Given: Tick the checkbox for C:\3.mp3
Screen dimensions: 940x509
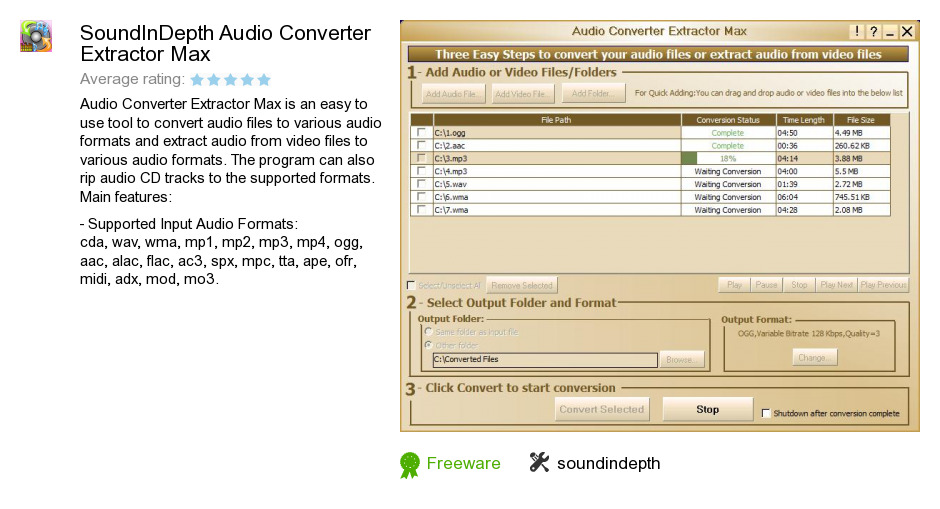Looking at the screenshot, I should coord(421,158).
